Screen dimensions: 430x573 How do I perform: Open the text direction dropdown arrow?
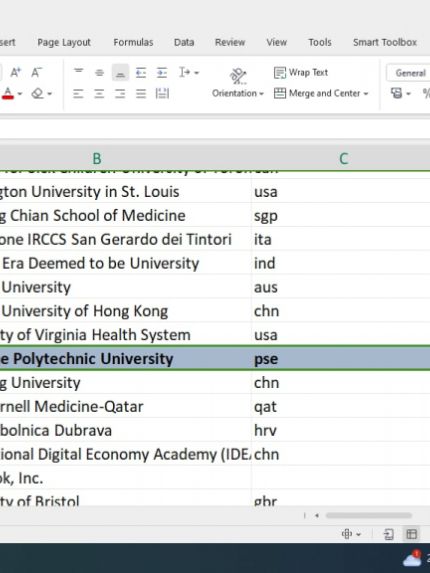(x=197, y=73)
